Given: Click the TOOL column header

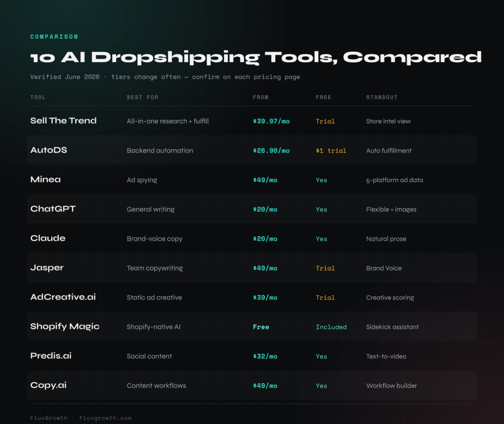Looking at the screenshot, I should coord(38,97).
